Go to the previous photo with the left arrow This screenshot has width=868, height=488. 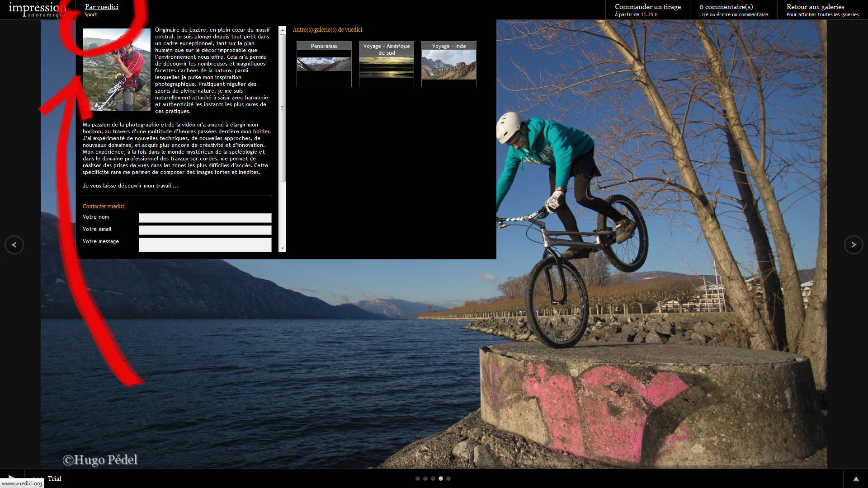coord(14,245)
